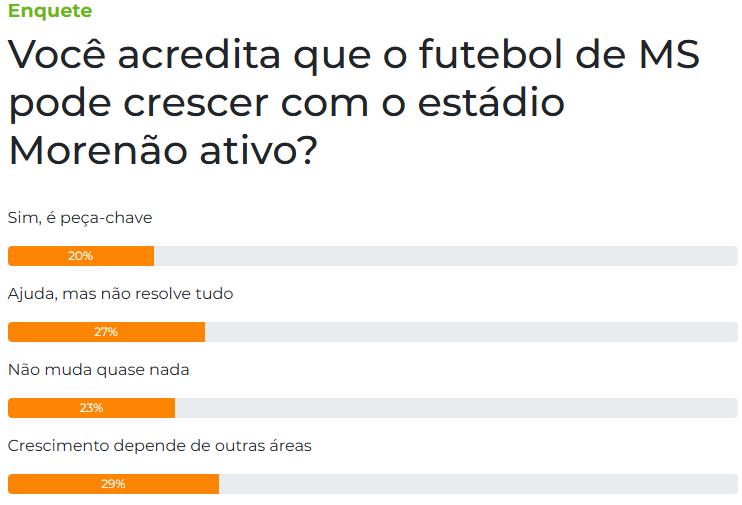The image size is (742, 505).
Task: Click orange fill of the 'Ajuda' bar
Action: click(50, 332)
